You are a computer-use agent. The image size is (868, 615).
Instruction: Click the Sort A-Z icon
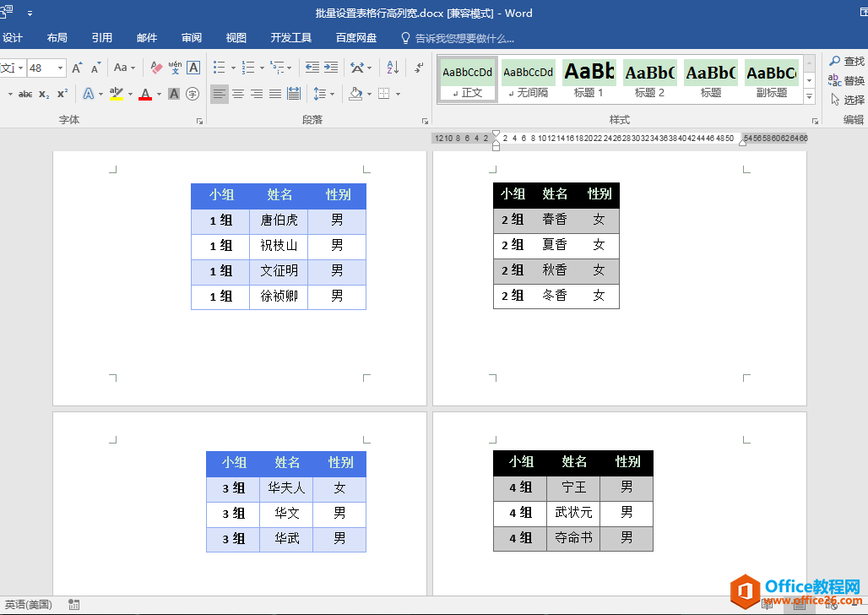tap(393, 68)
